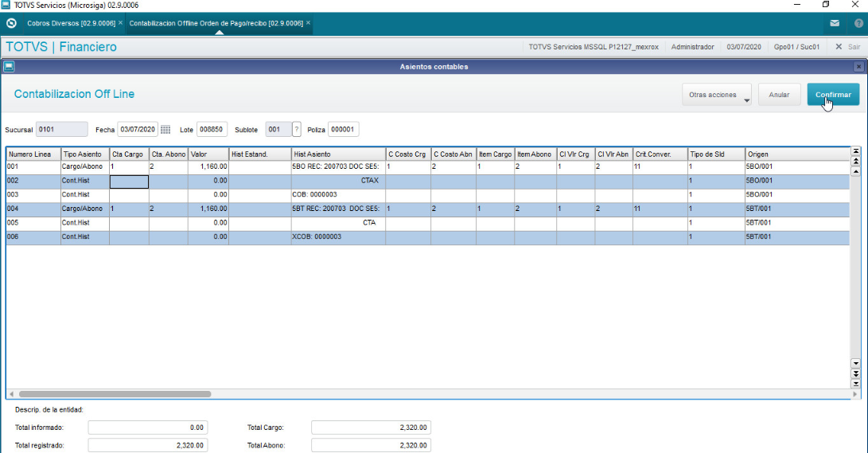Click the 03/07/2020 date in header bar

point(744,47)
